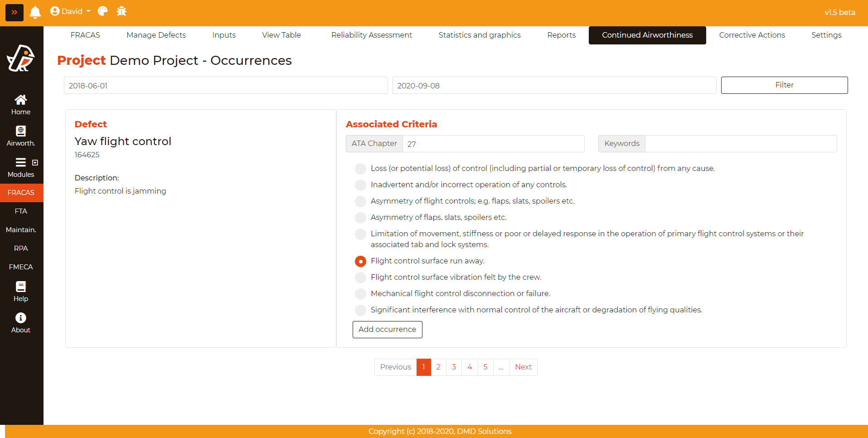
Task: Open the About info icon
Action: [x=21, y=323]
